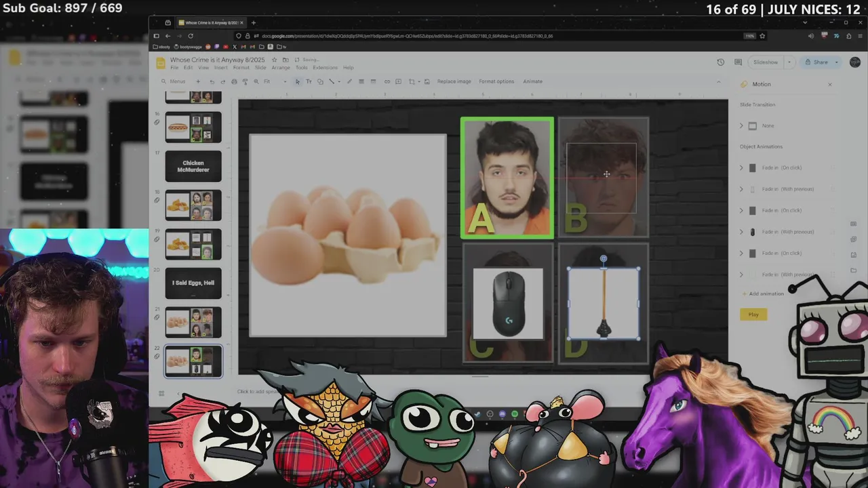Expand the second Fade in (With previous) animation

pos(741,232)
